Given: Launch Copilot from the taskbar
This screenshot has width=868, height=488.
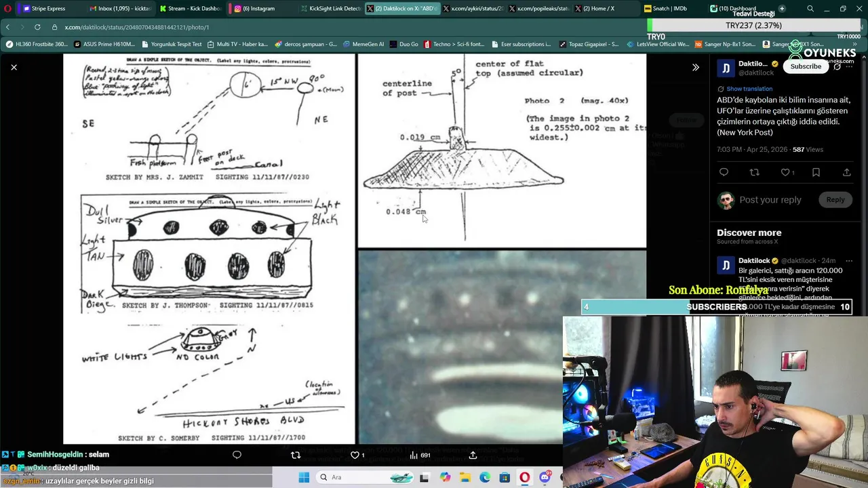Looking at the screenshot, I should 445,478.
